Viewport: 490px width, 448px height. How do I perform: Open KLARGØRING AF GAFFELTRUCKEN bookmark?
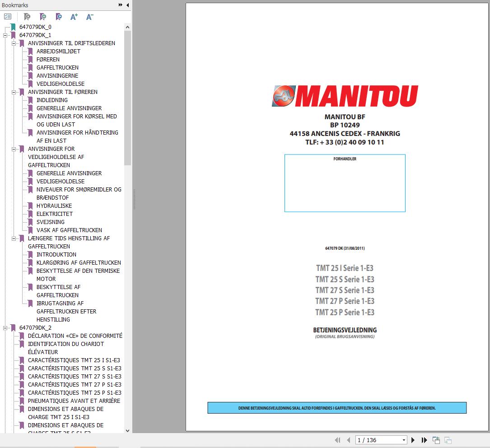tap(79, 262)
